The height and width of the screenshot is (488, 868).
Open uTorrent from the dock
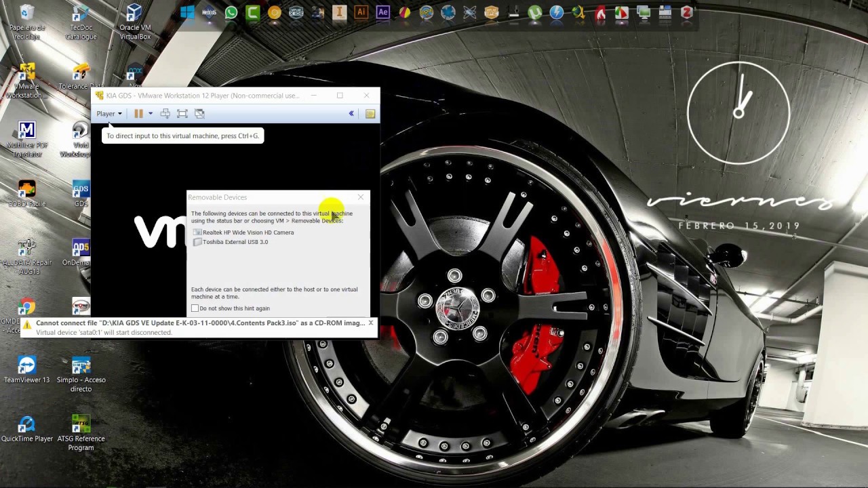[535, 12]
